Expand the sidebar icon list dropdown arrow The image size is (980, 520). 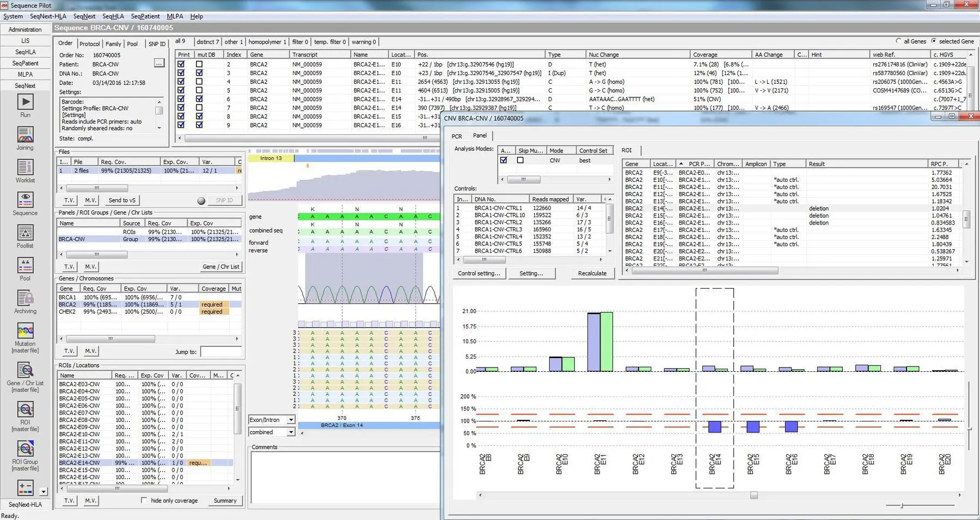pos(44,492)
